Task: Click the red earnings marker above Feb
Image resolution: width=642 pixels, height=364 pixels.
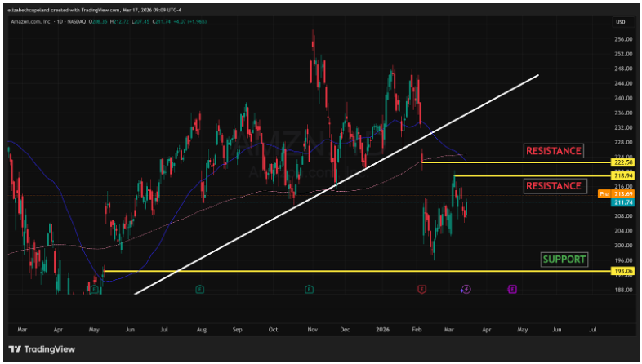Action: coord(421,290)
